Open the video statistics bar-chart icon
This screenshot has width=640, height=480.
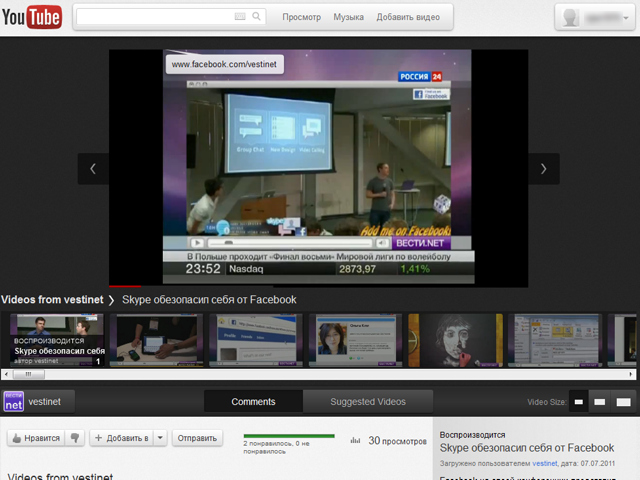[354, 439]
